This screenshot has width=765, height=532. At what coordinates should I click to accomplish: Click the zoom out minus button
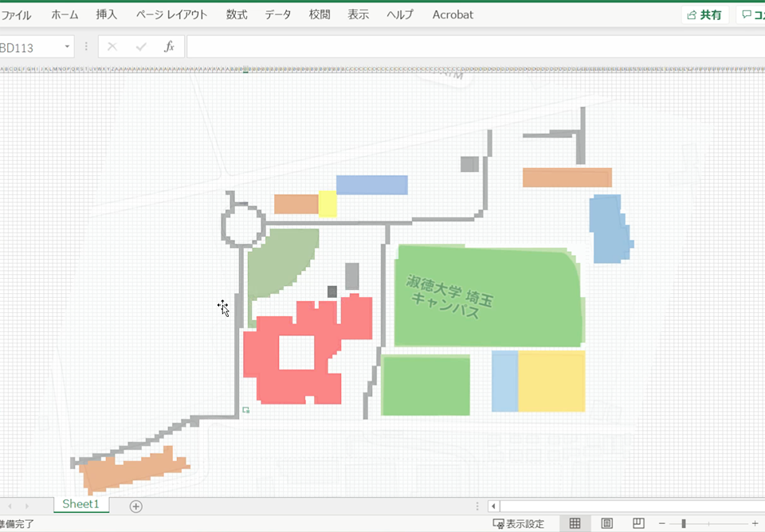(x=662, y=524)
